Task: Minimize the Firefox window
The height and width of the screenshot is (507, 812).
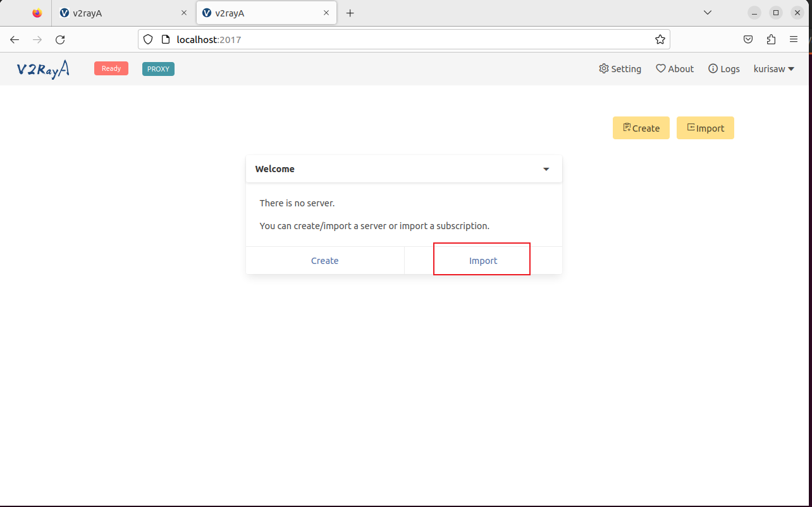Action: (754, 13)
